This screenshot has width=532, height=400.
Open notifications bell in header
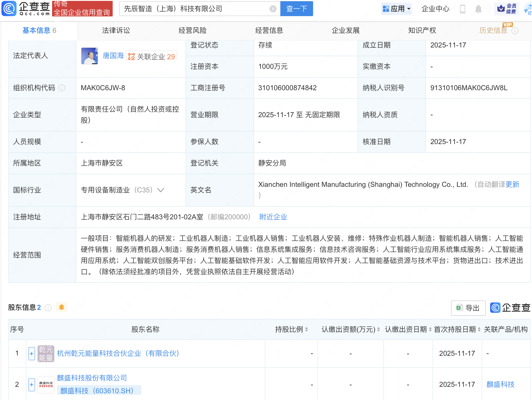(478, 9)
